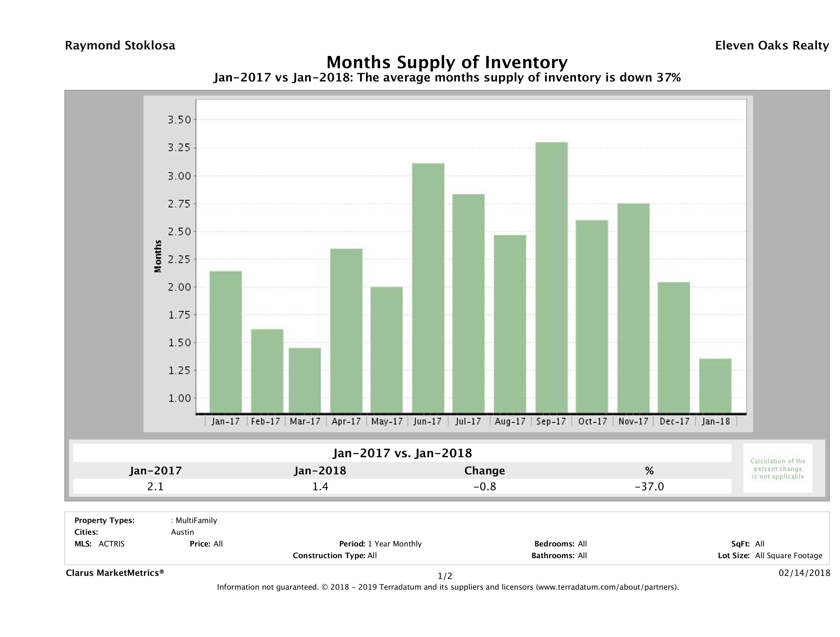The height and width of the screenshot is (637, 840).
Task: Click the 3.50 y-axis tick label
Action: click(x=179, y=120)
